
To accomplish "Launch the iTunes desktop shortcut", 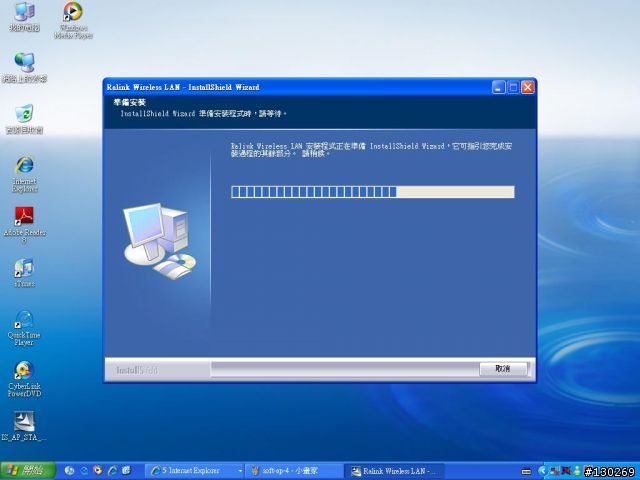I will (24, 273).
